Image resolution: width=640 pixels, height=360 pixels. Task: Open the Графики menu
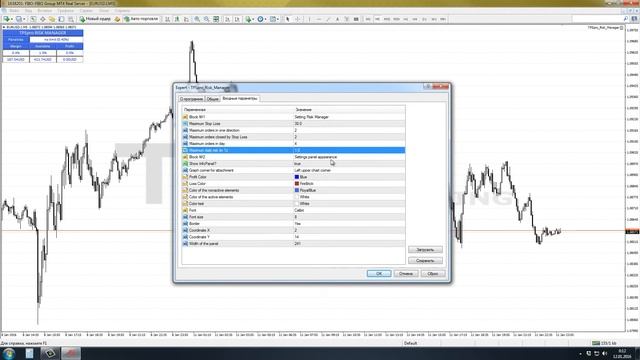[65, 11]
